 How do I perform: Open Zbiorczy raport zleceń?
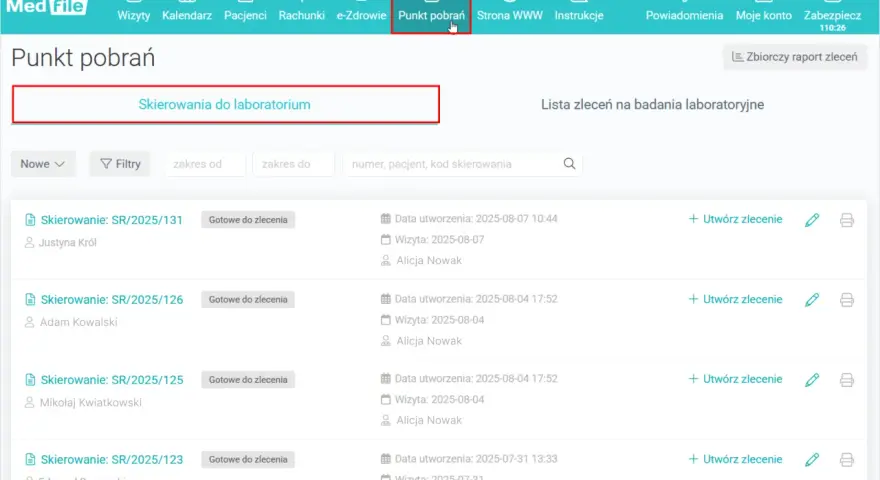(795, 57)
